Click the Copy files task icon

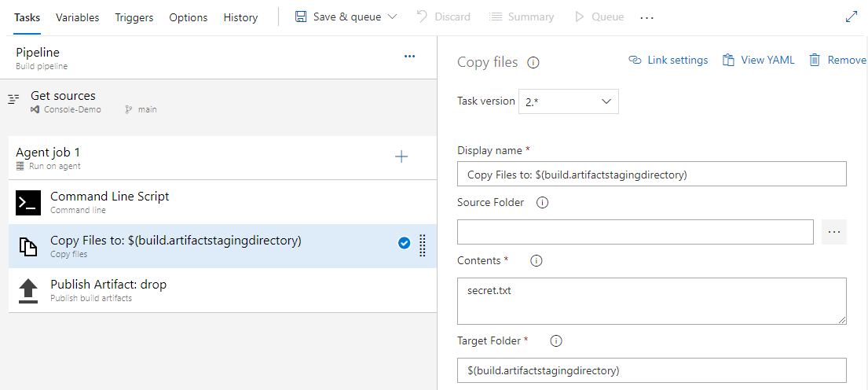coord(28,247)
